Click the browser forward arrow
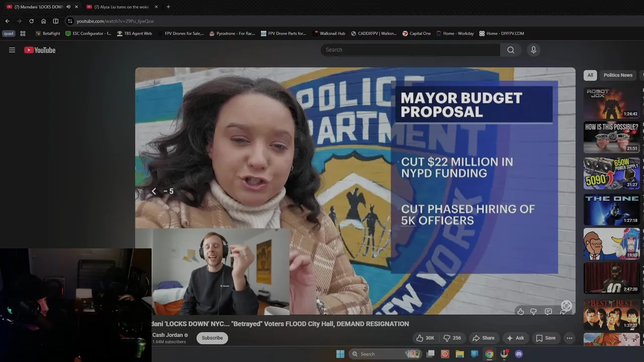The height and width of the screenshot is (362, 644). pos(19,21)
